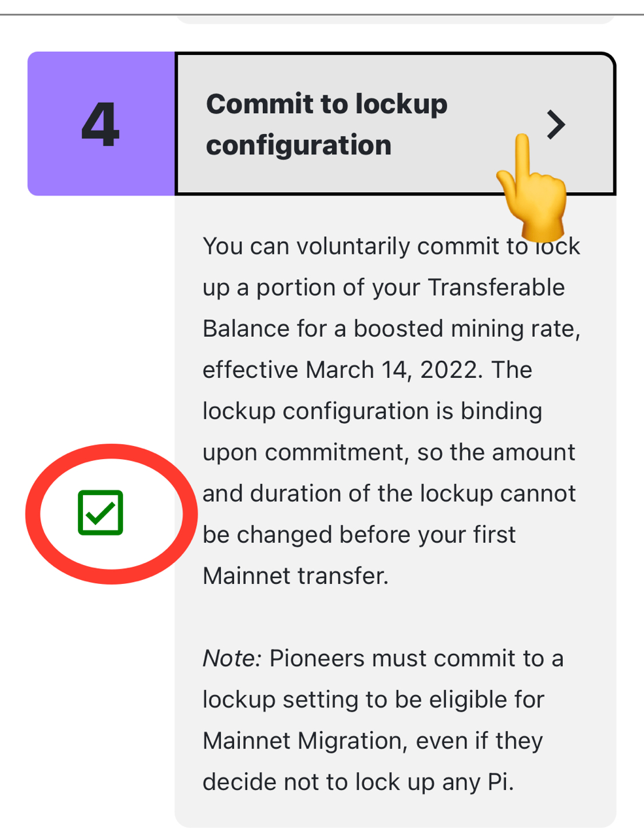This screenshot has height=837, width=644.
Task: Click the italic 'Note:' label
Action: tap(232, 658)
